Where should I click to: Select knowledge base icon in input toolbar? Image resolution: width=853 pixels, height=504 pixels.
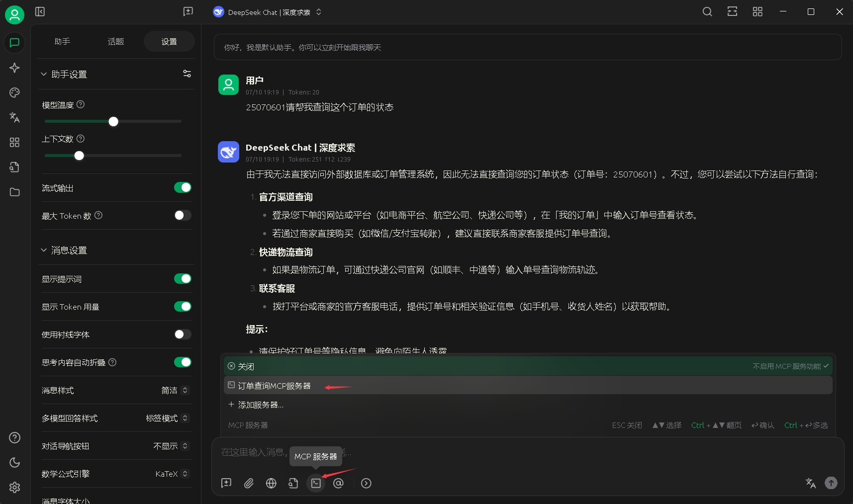click(293, 483)
